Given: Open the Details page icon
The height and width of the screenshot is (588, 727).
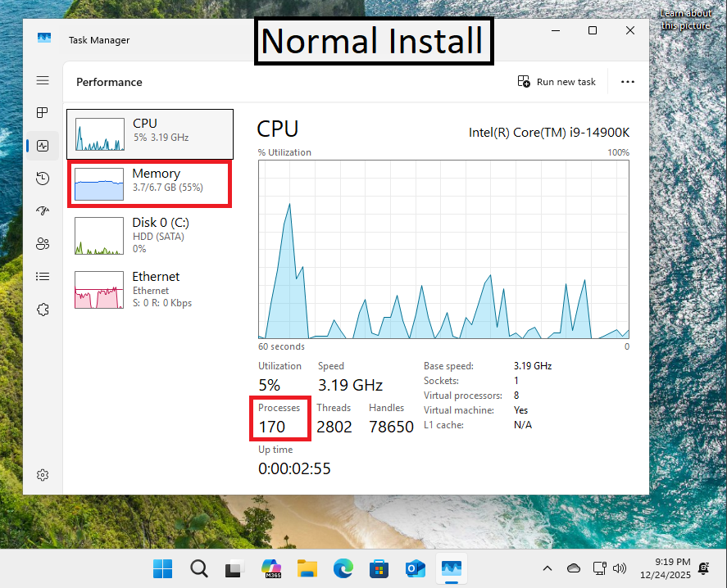Looking at the screenshot, I should point(43,277).
